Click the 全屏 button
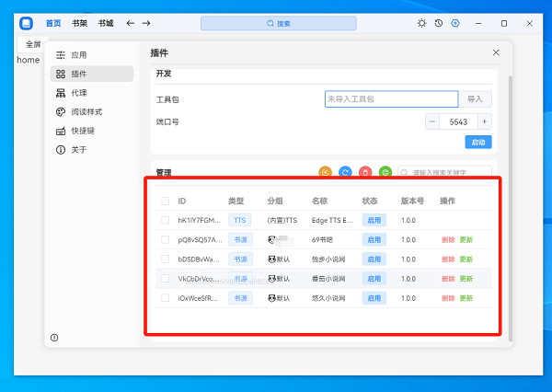This screenshot has width=552, height=392. [x=33, y=44]
